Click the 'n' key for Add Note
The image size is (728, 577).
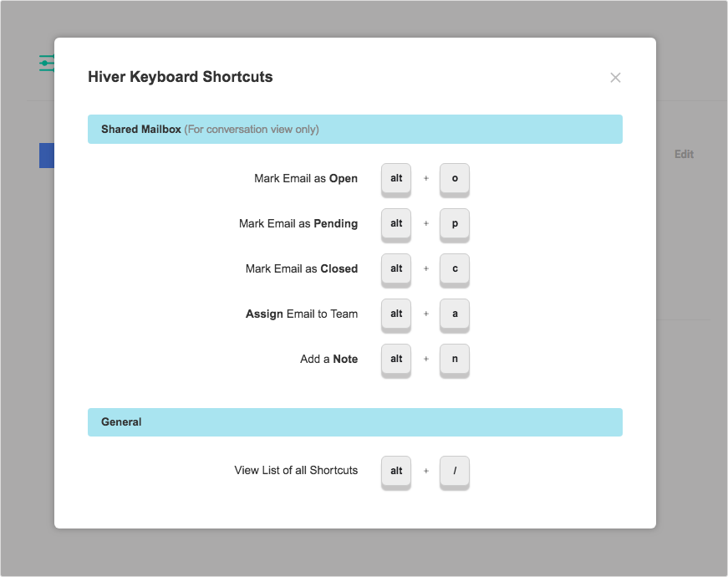click(455, 359)
